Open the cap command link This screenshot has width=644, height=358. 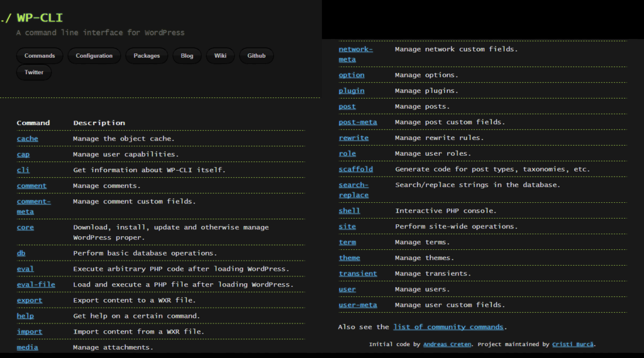tap(23, 155)
